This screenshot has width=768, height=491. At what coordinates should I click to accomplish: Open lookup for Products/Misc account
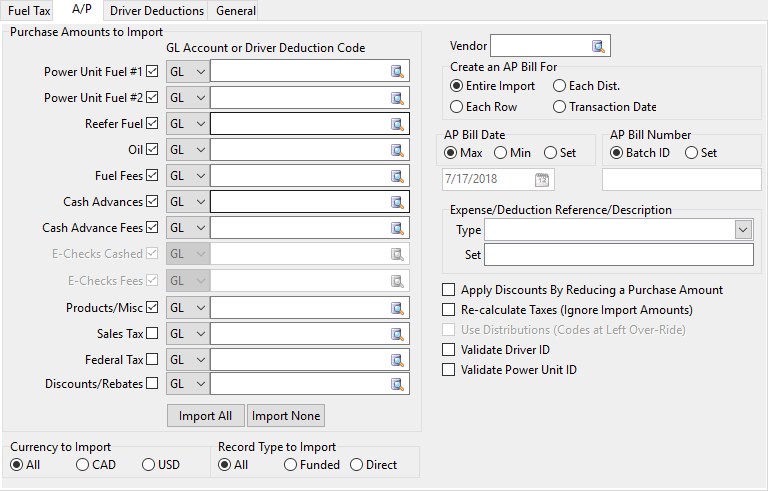point(397,306)
